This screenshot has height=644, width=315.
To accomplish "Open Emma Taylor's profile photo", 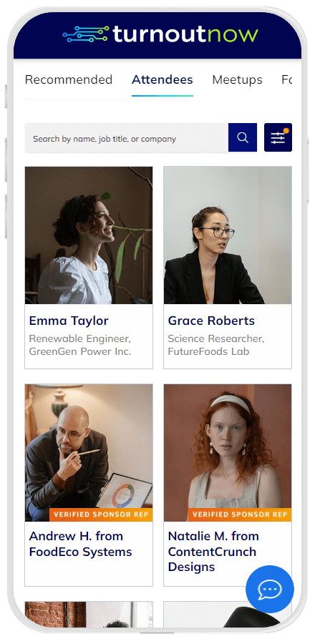I will tap(89, 235).
